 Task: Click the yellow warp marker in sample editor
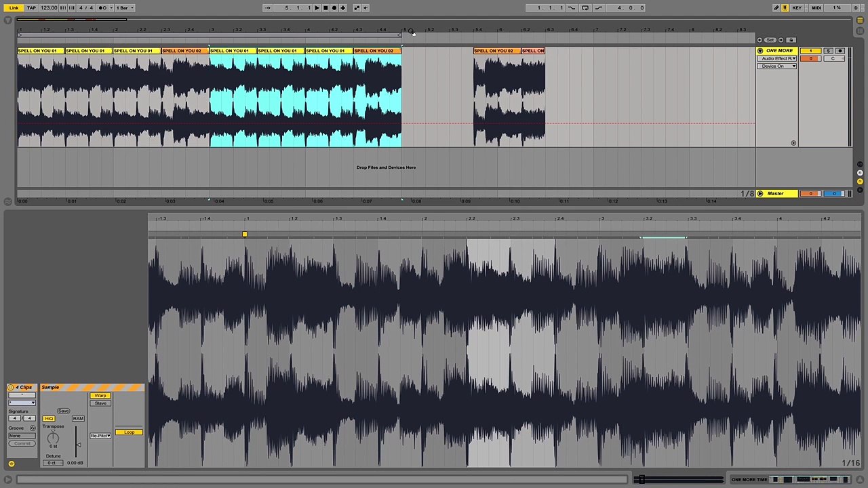coord(244,235)
